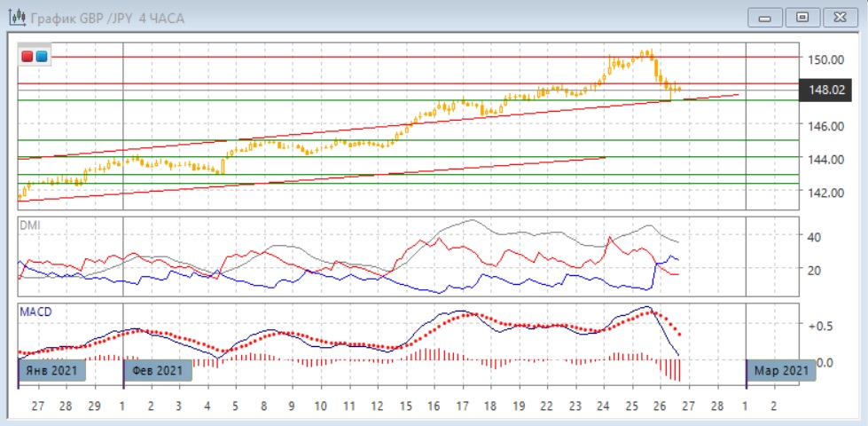Viewport: 868px width, 426px height.
Task: Click the Янв 2021 month marker
Action: (52, 369)
